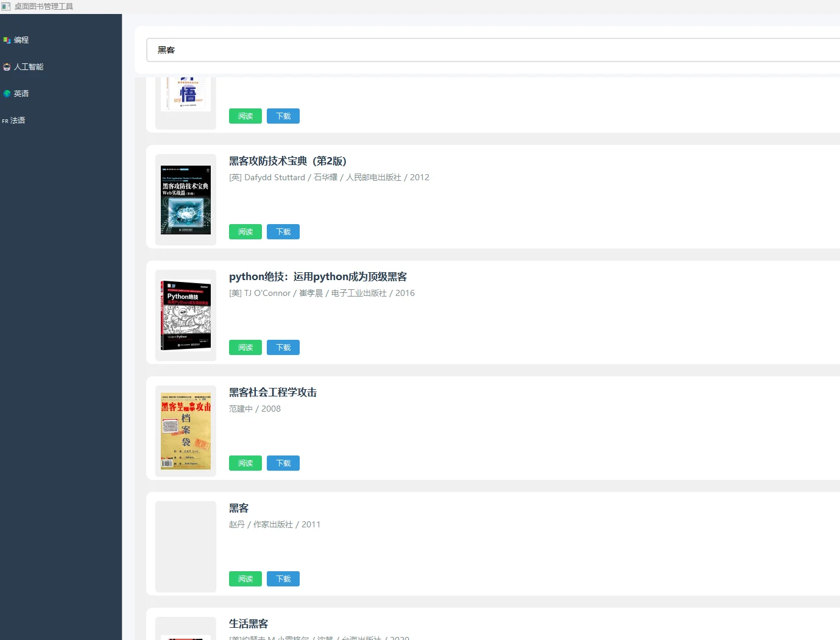840x640 pixels.
Task: Click the programming (编程) sidebar icon
Action: coord(7,40)
